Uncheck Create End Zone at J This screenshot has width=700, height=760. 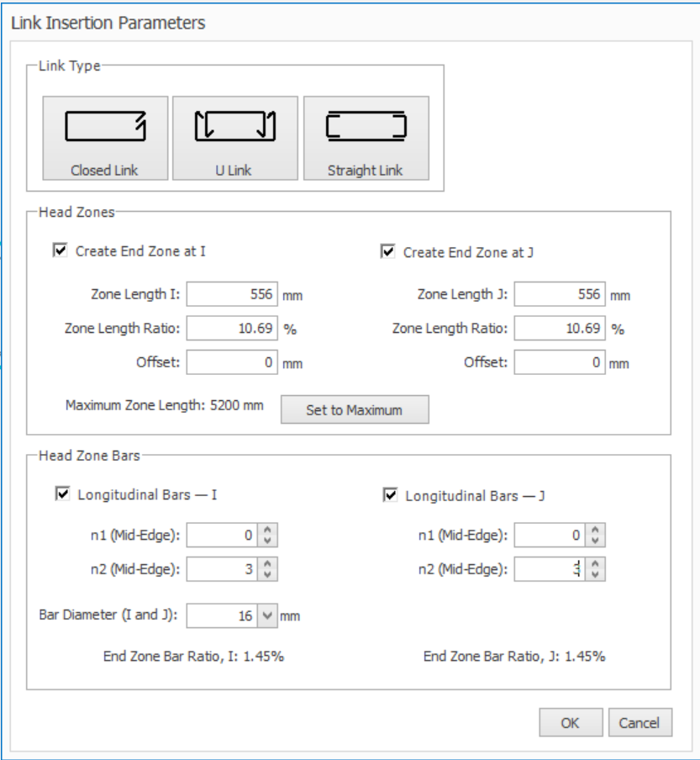387,251
